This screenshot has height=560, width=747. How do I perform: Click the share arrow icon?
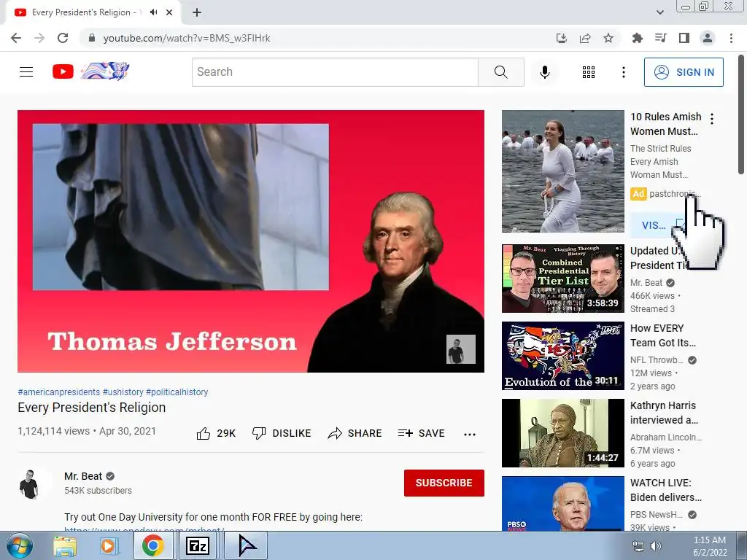click(335, 433)
